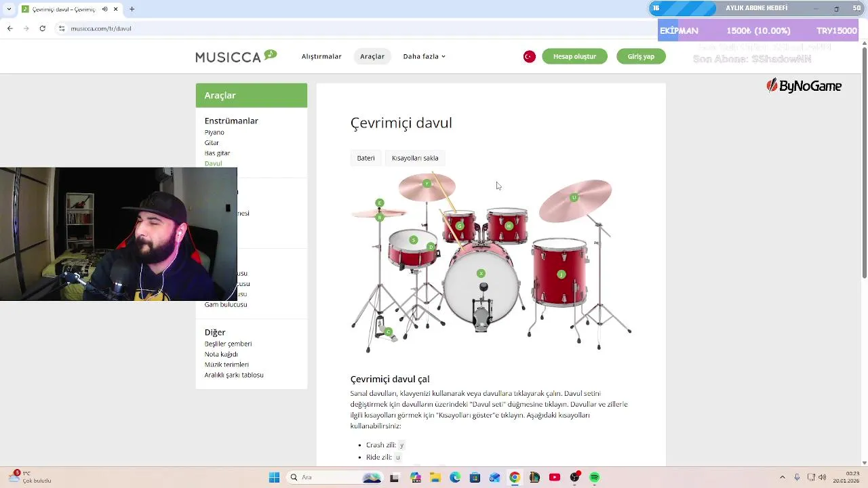The width and height of the screenshot is (868, 488).
Task: Tap the hi-hat E marker
Action: coord(380,203)
